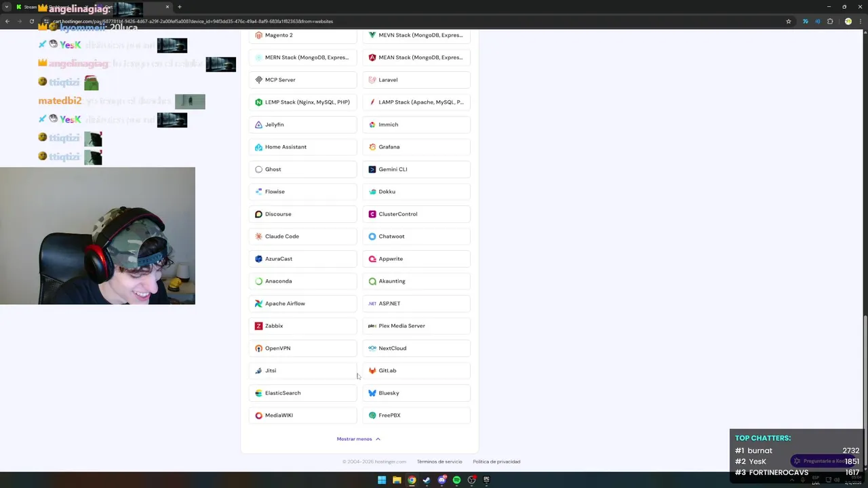Click the Claude Code starburst icon
The height and width of the screenshot is (488, 868).
258,237
